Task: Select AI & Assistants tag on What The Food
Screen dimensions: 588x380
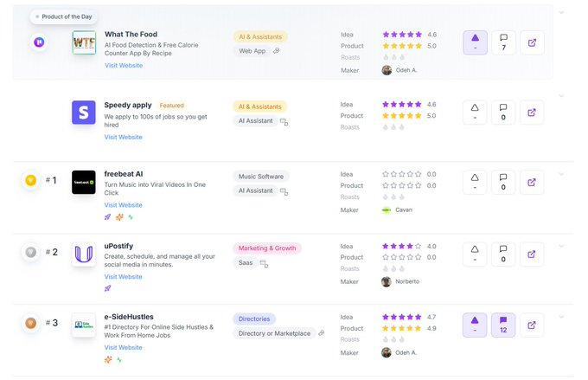Action: point(260,37)
